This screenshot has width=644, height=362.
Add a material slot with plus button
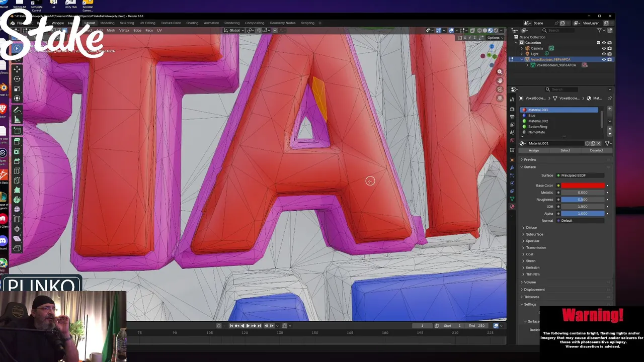click(610, 109)
